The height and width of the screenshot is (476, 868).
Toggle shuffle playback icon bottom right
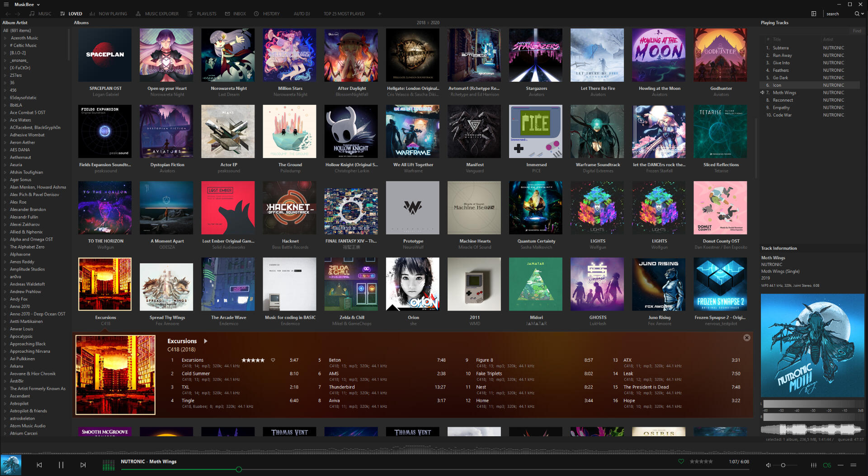tap(840, 465)
